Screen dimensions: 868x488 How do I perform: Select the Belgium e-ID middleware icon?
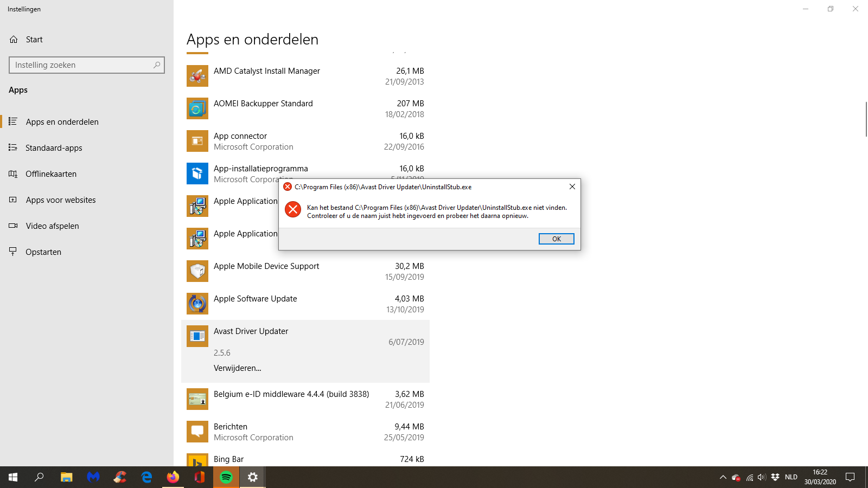click(x=197, y=399)
